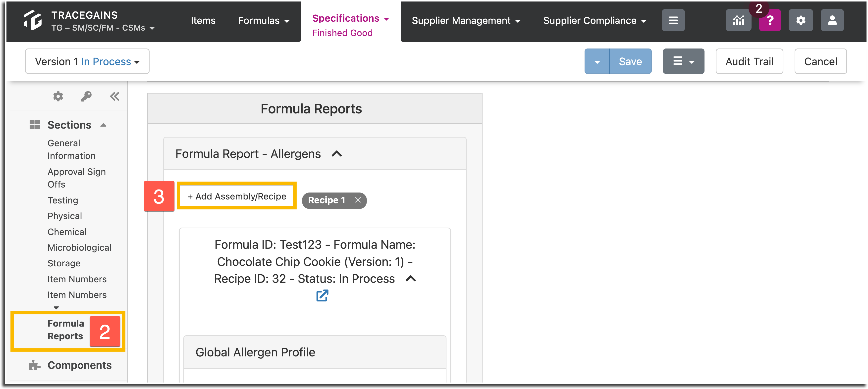Collapse the sidebar with double chevron

[x=114, y=97]
